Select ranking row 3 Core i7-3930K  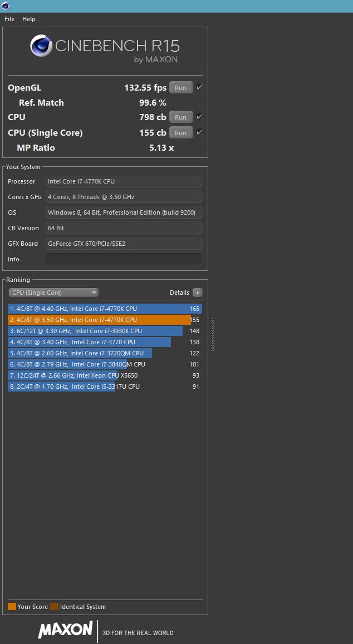(105, 331)
